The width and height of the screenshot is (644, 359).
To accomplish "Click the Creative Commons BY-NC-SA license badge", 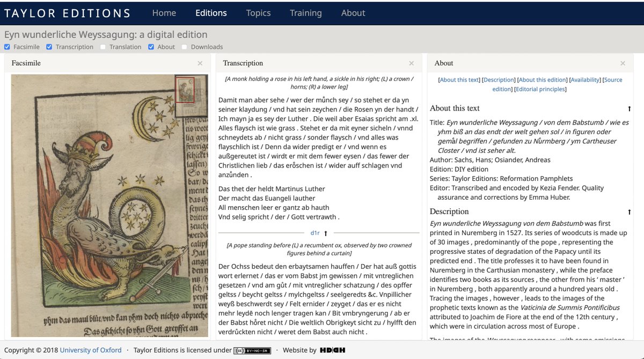I will pos(252,350).
